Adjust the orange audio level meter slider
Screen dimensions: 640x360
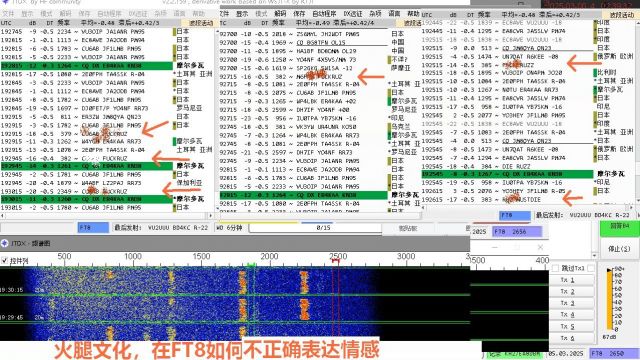pyautogui.click(x=610, y=299)
